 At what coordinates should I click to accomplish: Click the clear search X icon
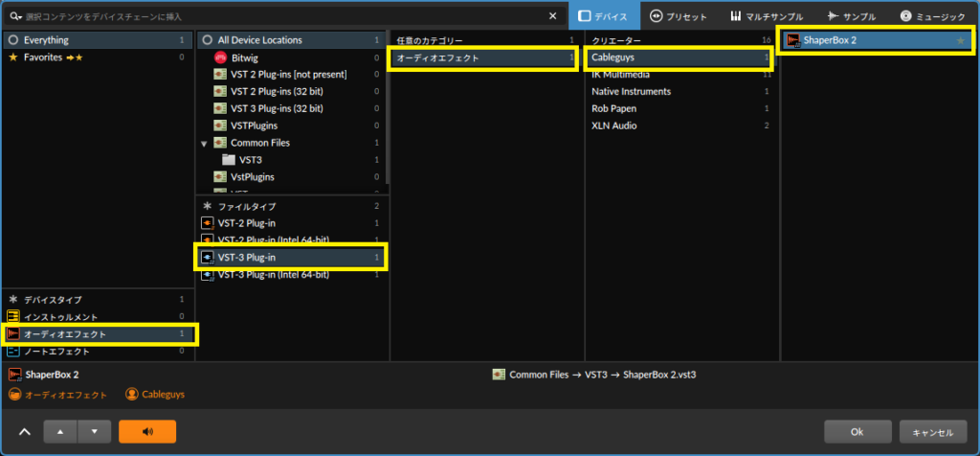[553, 16]
